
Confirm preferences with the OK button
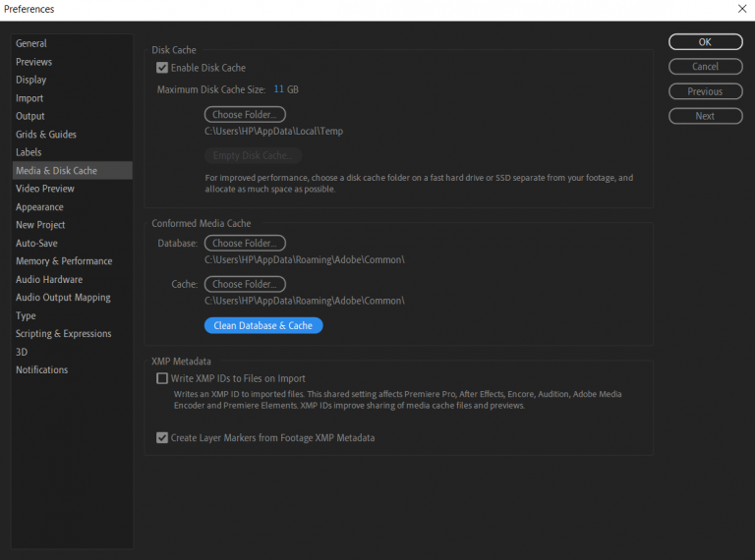(705, 42)
